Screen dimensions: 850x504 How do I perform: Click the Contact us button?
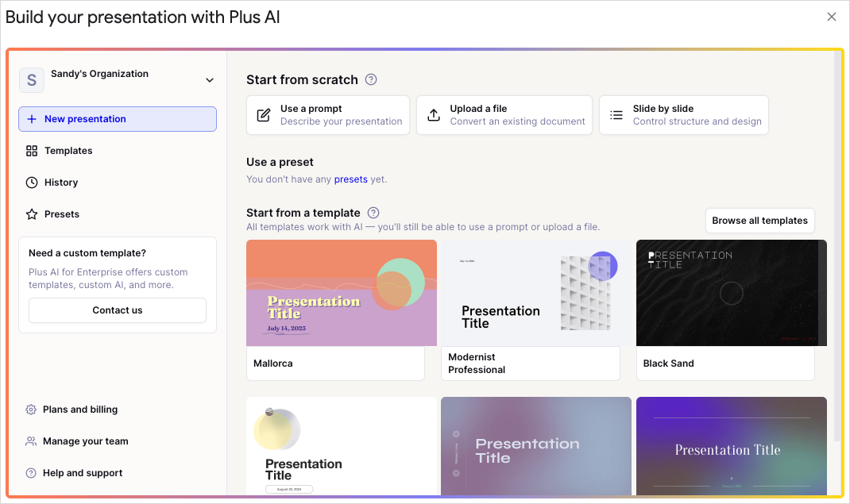click(x=118, y=310)
